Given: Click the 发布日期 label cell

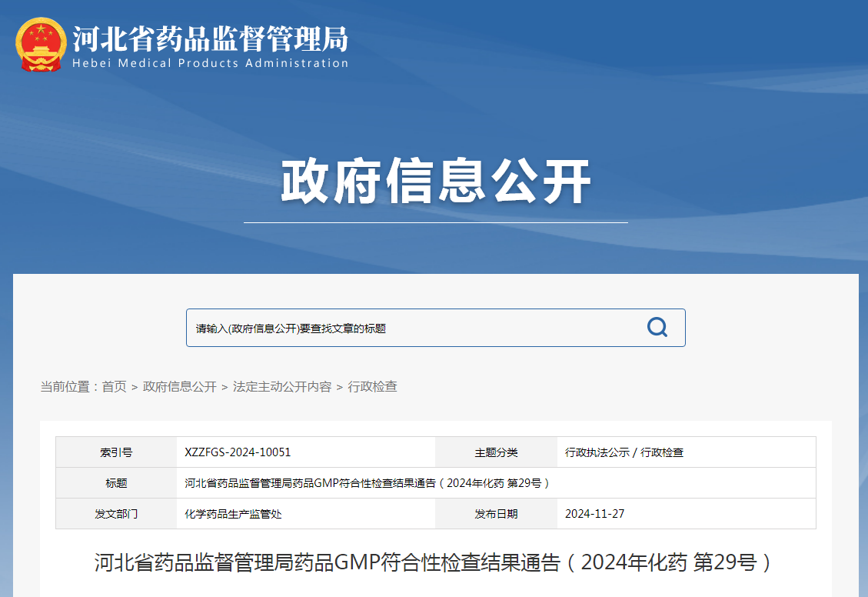Looking at the screenshot, I should coord(496,514).
